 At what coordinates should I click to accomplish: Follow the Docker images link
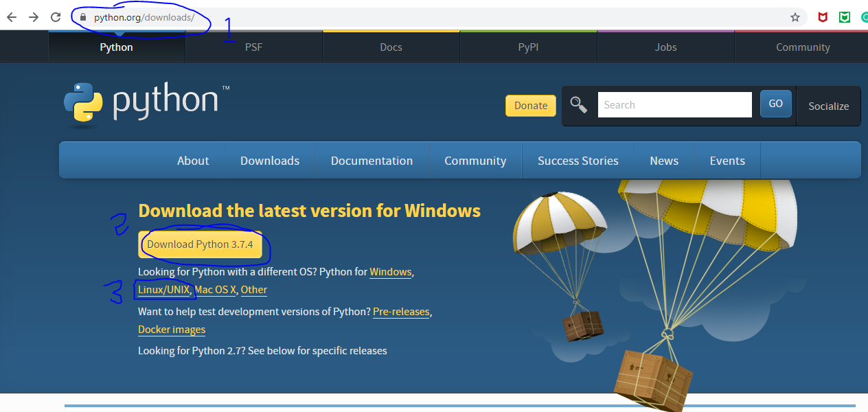pos(172,330)
